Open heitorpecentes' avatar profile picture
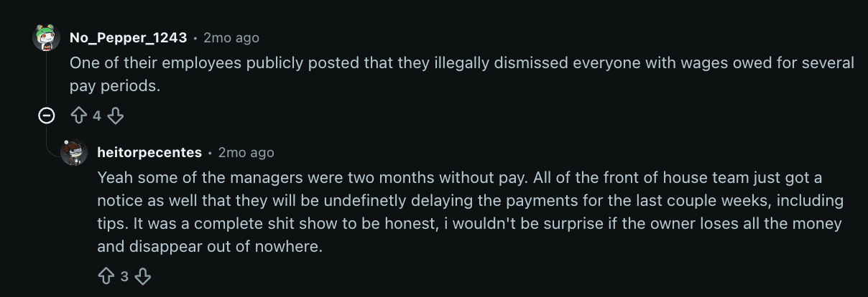This screenshot has width=868, height=297. click(x=74, y=152)
